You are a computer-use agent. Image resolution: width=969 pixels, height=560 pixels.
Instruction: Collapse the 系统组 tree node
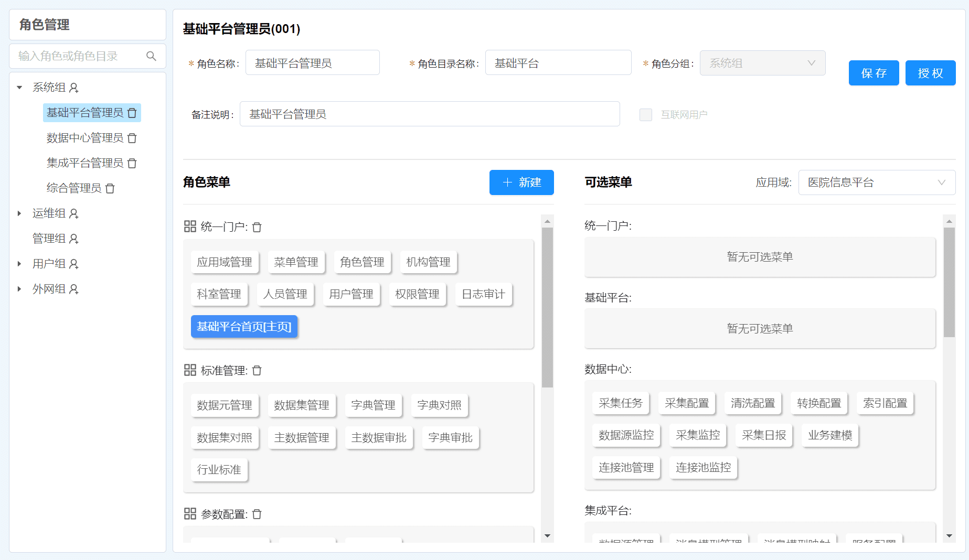pos(19,88)
